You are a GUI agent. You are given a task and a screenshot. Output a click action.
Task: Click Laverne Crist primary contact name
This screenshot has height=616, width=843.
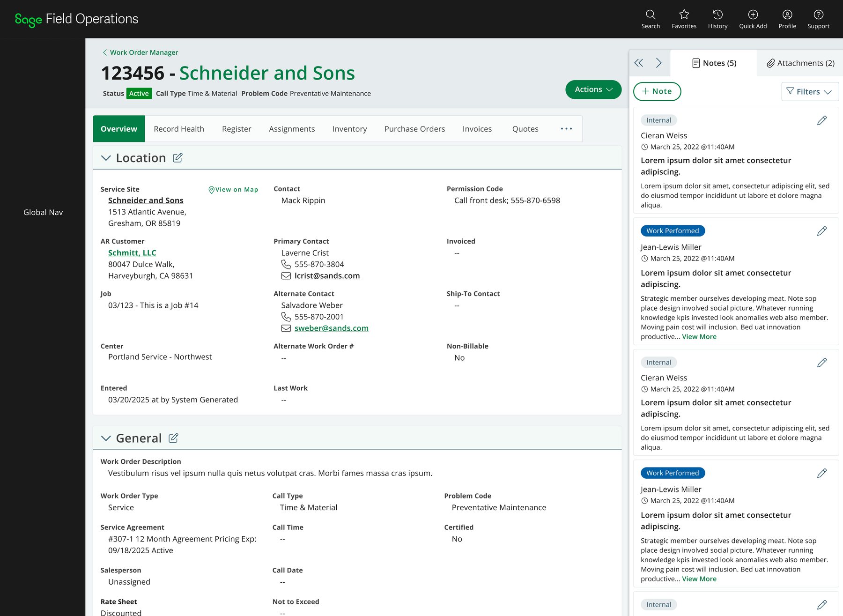305,253
